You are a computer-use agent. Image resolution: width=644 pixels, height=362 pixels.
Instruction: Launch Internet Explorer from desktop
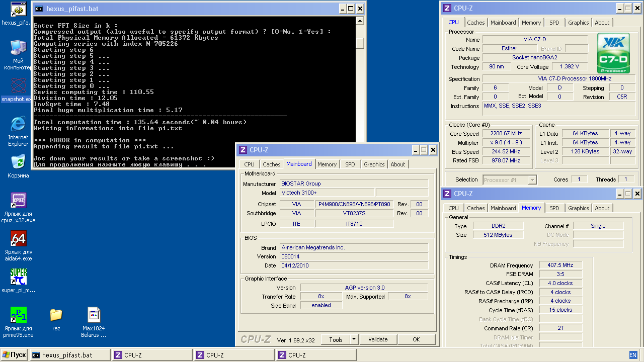(19, 124)
